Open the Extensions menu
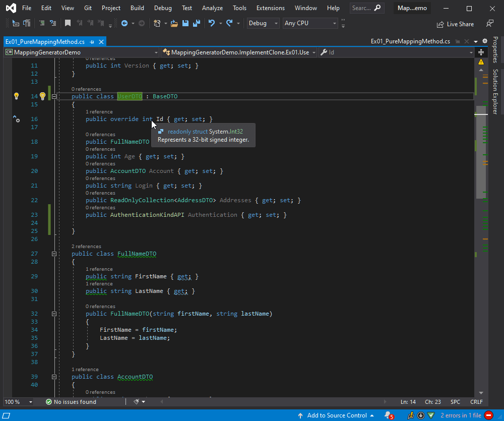Screen dimensions: 504x421 pyautogui.click(x=270, y=8)
